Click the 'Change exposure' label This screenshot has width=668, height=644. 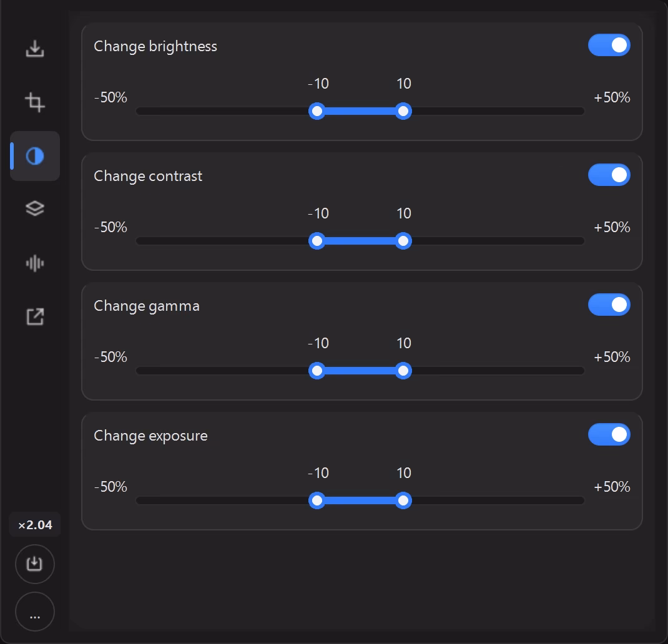click(151, 436)
